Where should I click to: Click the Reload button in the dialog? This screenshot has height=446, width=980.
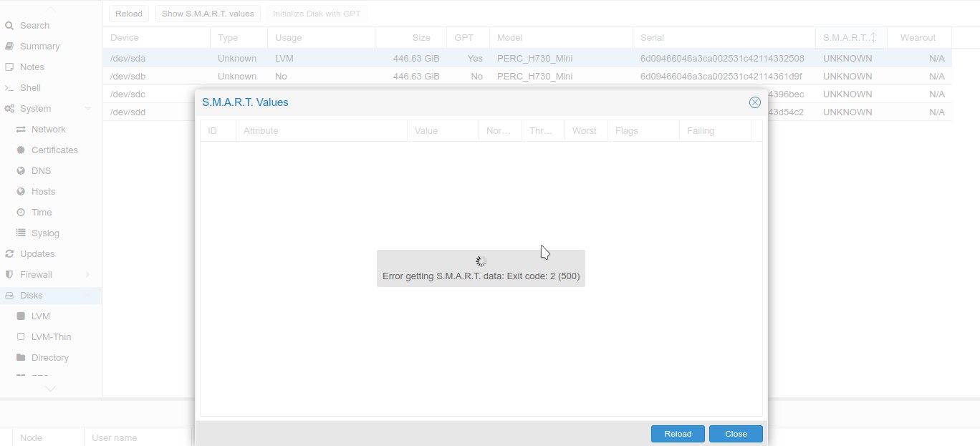pos(678,434)
